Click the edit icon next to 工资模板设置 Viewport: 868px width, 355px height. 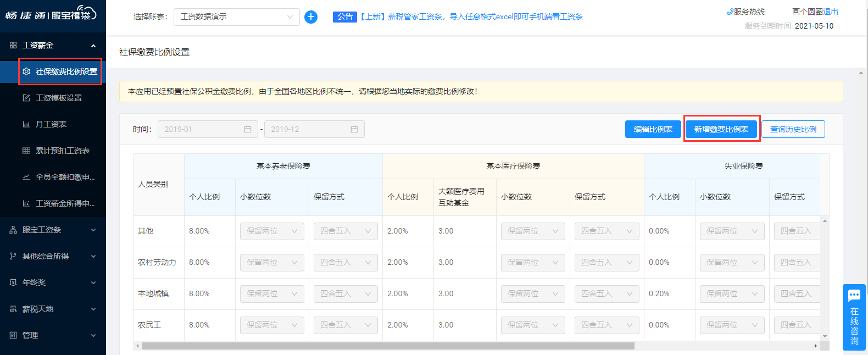point(26,98)
